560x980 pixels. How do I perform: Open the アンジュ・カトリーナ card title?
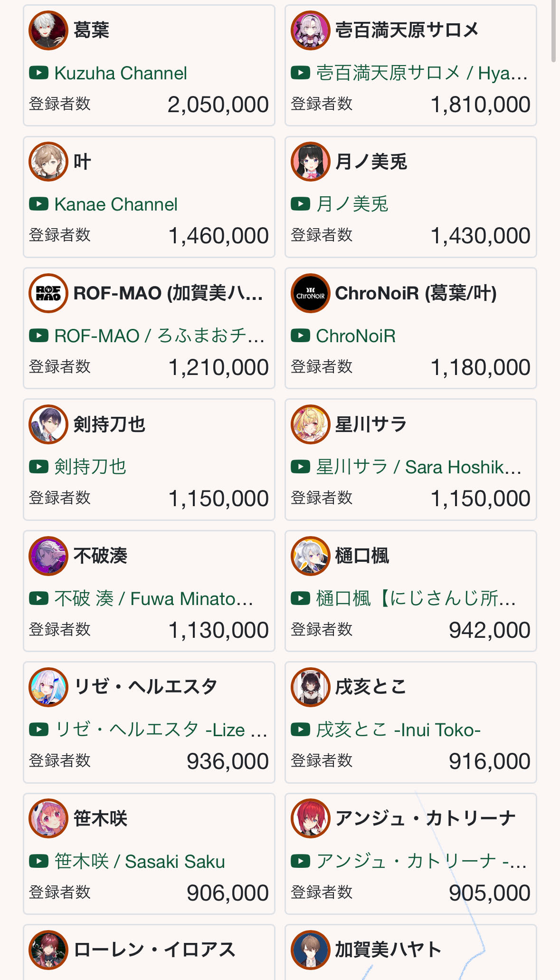coord(425,818)
